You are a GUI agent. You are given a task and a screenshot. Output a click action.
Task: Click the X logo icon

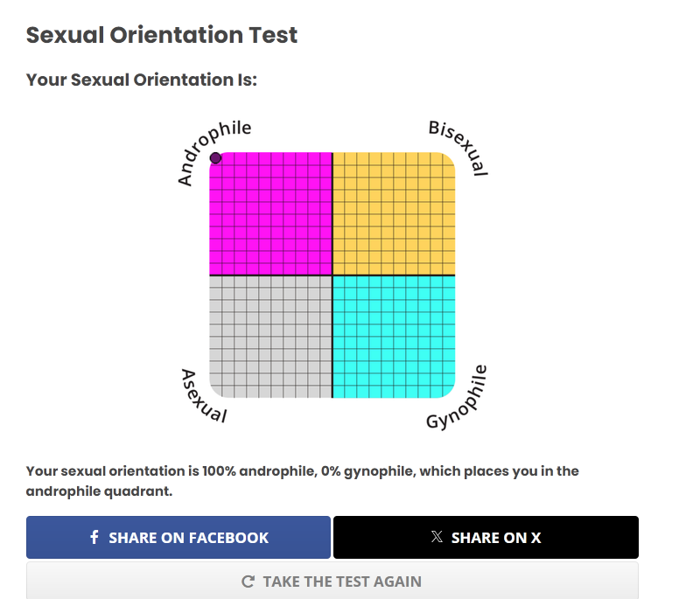[x=437, y=537]
